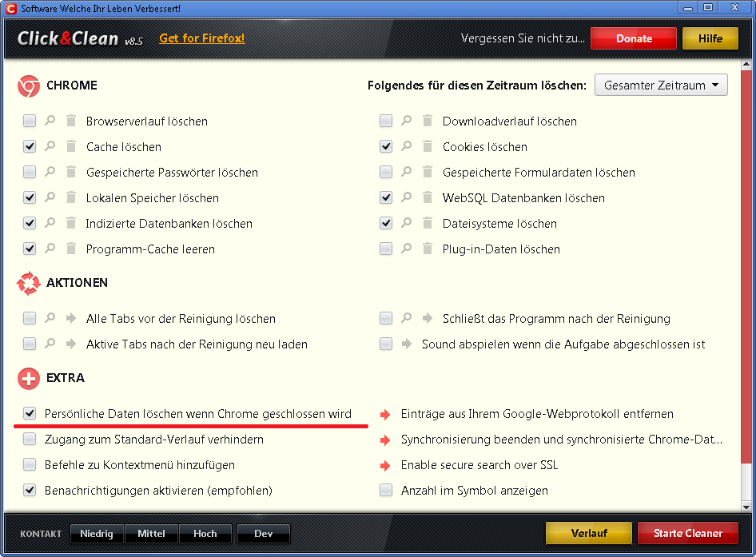Enable Browserverlauf löschen checkbox
This screenshot has height=557, width=756.
tap(30, 121)
